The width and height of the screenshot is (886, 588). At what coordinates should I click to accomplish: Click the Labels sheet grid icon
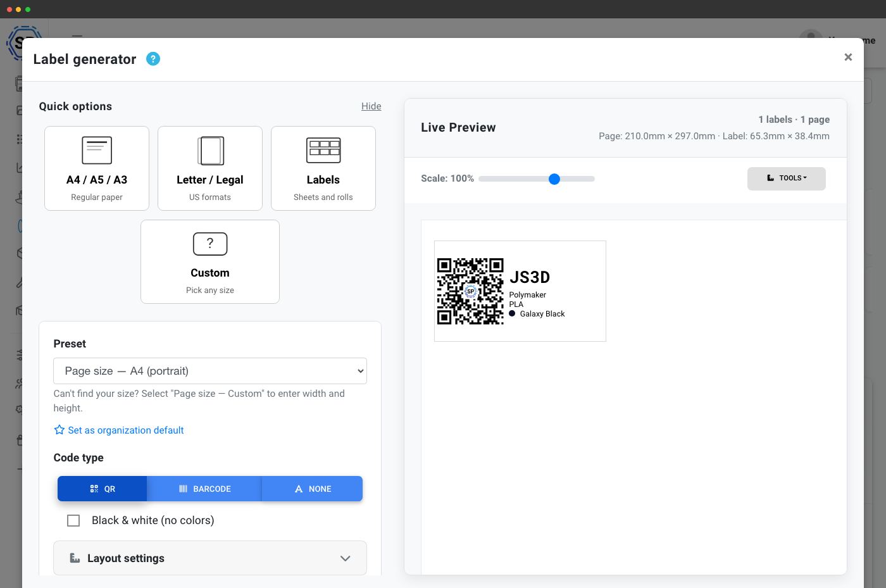(323, 151)
